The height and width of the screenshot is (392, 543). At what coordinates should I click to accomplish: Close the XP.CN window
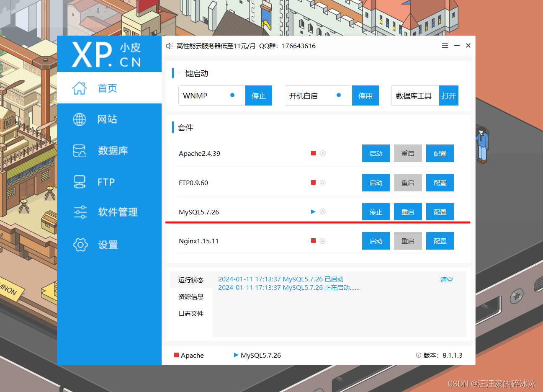pyautogui.click(x=468, y=45)
